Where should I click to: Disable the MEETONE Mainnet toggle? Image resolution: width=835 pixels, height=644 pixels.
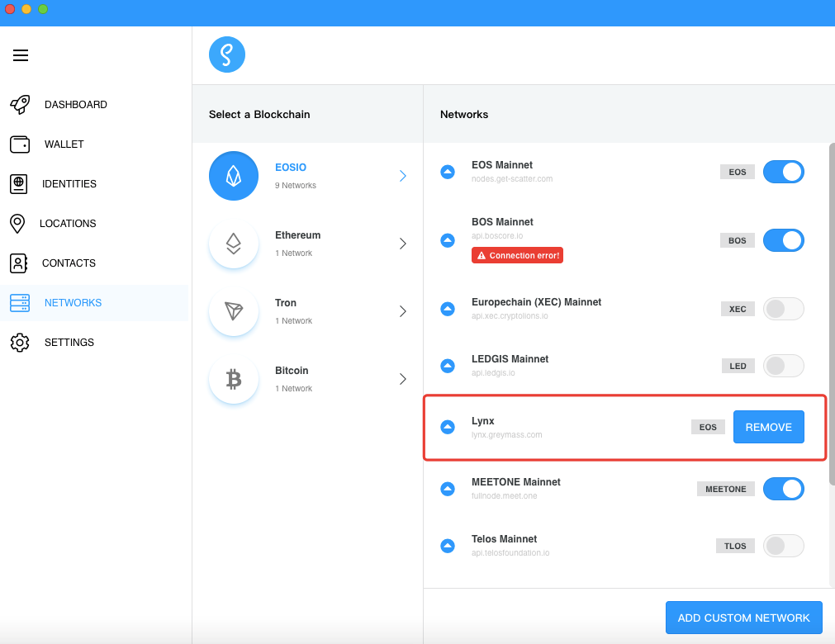tap(783, 489)
